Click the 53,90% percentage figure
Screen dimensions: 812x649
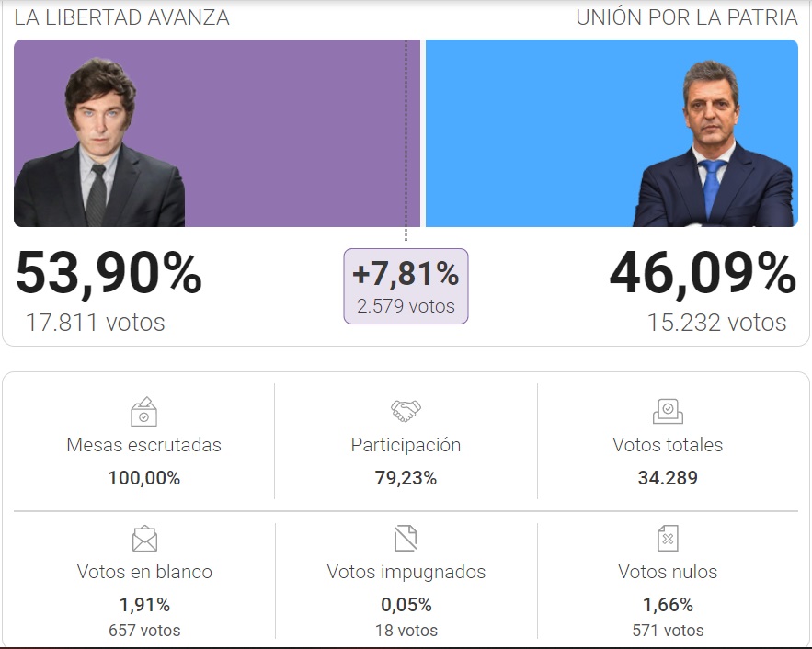[109, 274]
